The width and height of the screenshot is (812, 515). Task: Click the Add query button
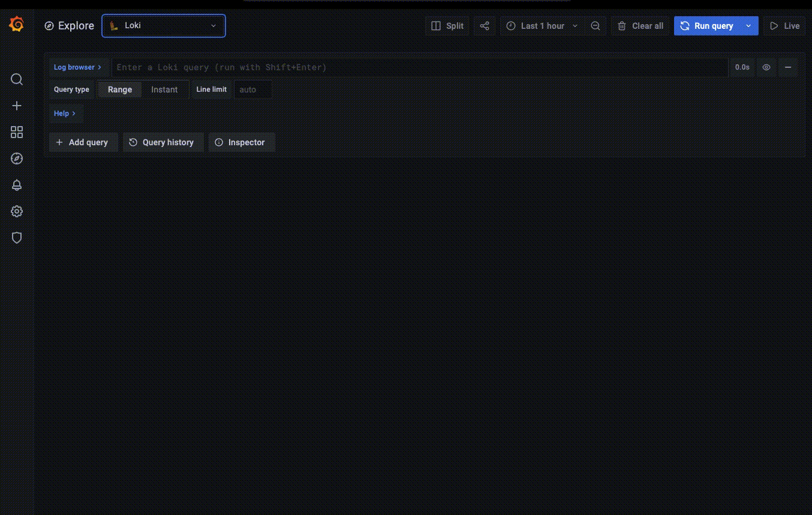coord(83,142)
